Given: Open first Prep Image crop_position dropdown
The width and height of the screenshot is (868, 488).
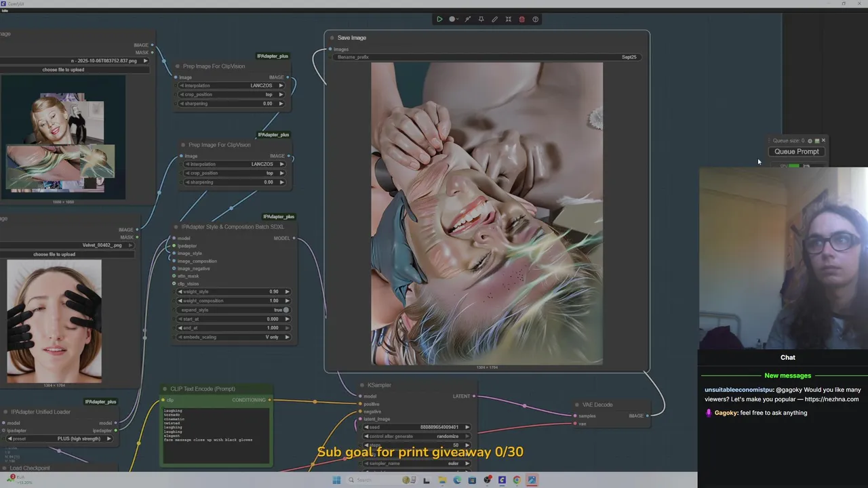Looking at the screenshot, I should click(x=232, y=94).
